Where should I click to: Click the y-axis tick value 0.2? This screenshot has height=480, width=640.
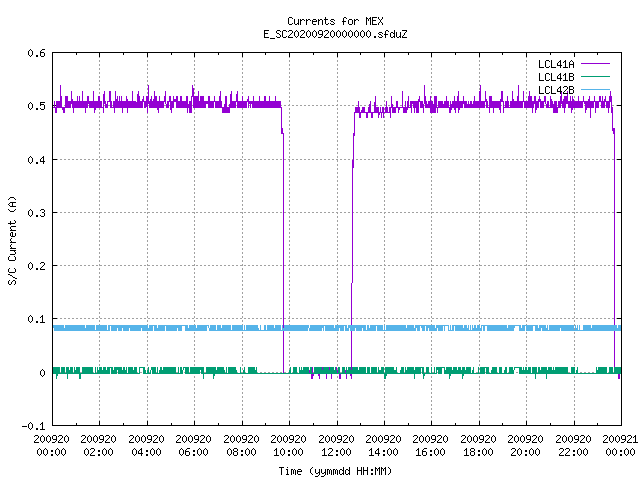(x=36, y=266)
